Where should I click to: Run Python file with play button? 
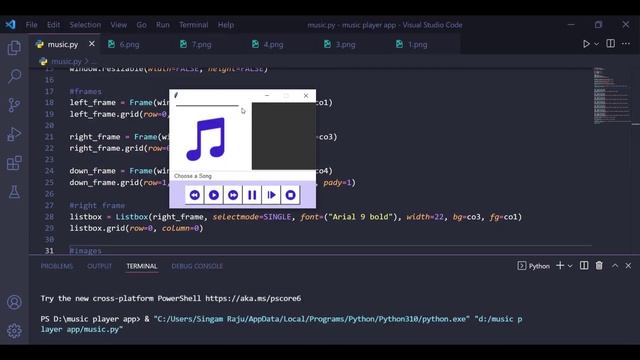pyautogui.click(x=586, y=44)
